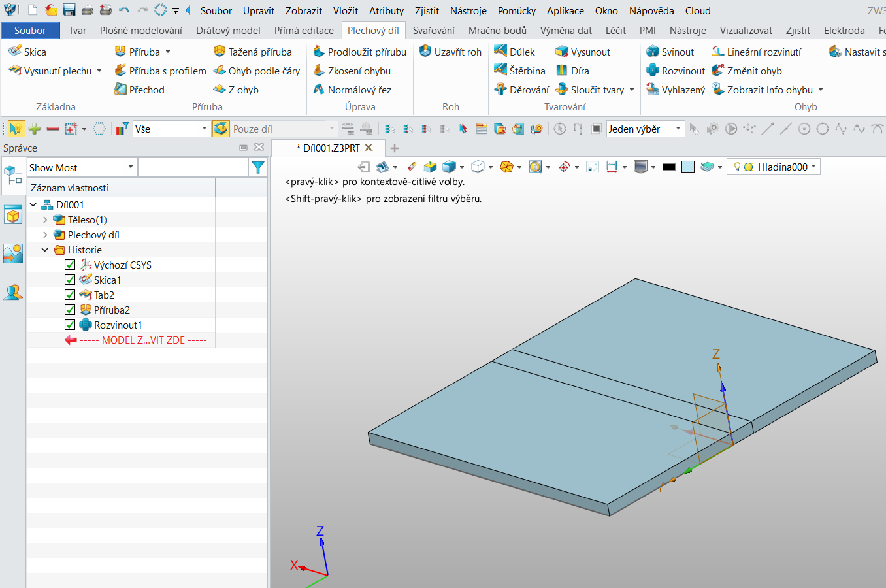Screen dimensions: 886x588
Task: Switch to the Svařování ribbon tab
Action: (434, 30)
